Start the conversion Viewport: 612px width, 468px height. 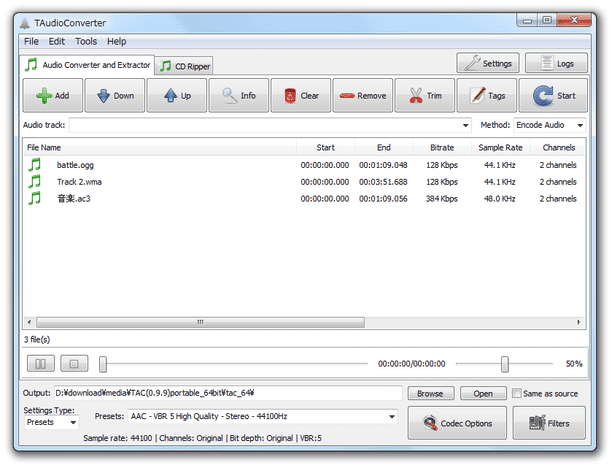click(553, 96)
